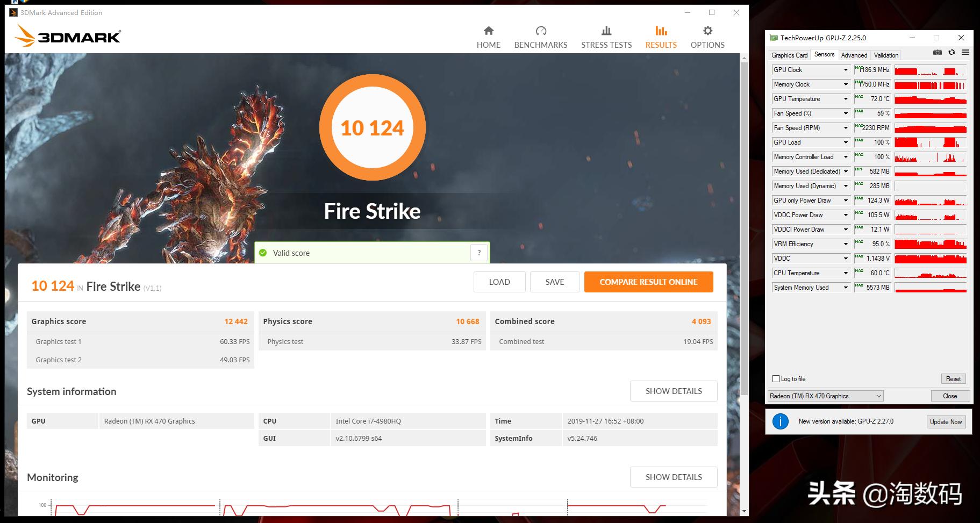Show details for System information
The height and width of the screenshot is (523, 980).
click(x=674, y=391)
